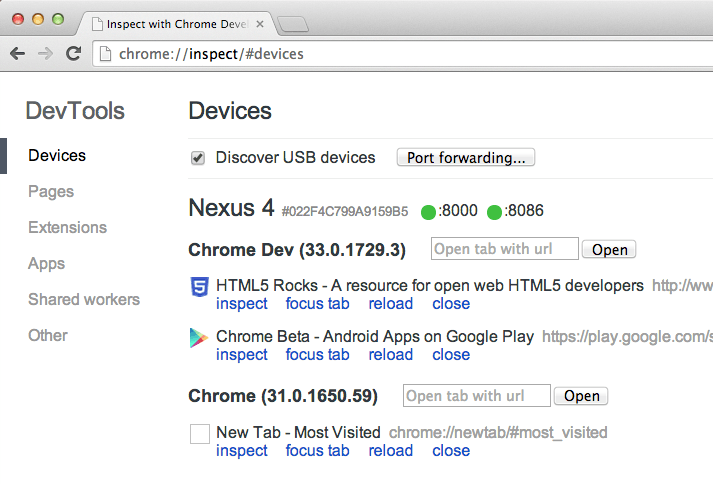Click the HTML5 Rocks favicon

coord(199,287)
